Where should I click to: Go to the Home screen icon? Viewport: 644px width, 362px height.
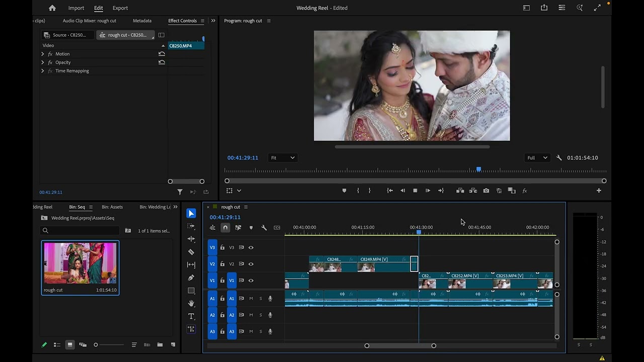click(x=52, y=8)
